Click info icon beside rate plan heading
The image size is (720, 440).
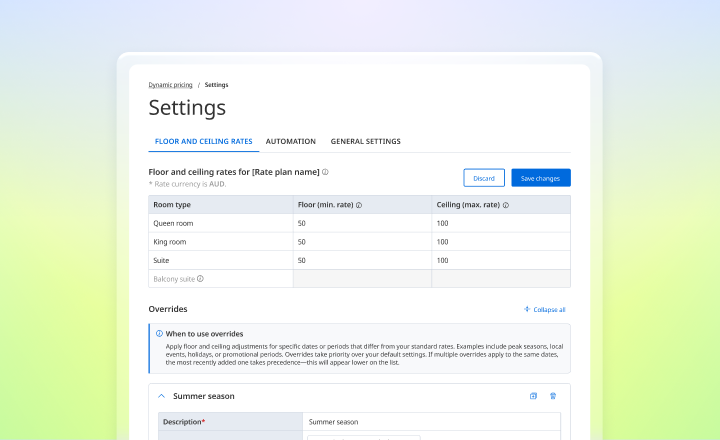point(325,172)
